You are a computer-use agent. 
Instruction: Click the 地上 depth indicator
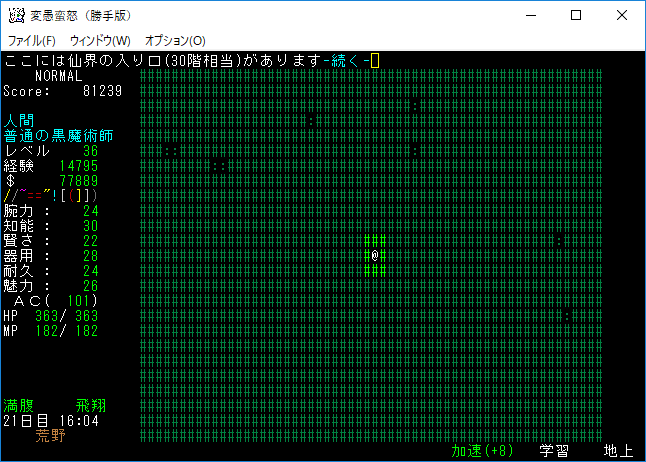[618, 451]
